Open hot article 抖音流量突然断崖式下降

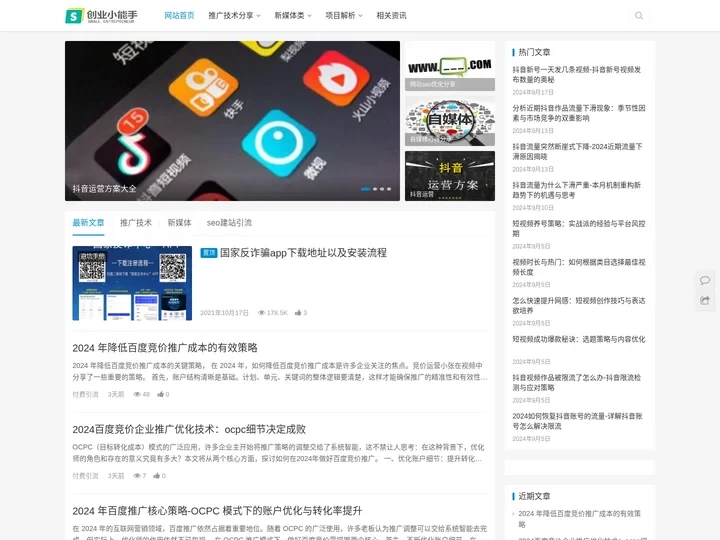tap(577, 152)
